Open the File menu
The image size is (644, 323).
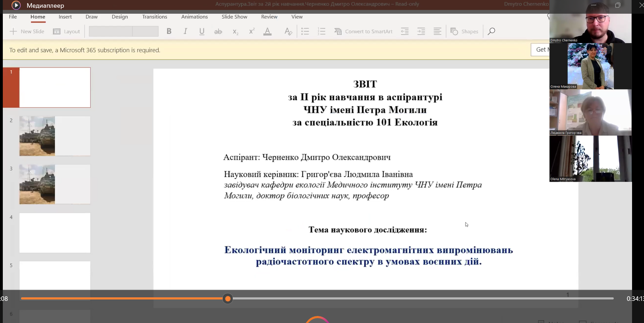click(13, 17)
